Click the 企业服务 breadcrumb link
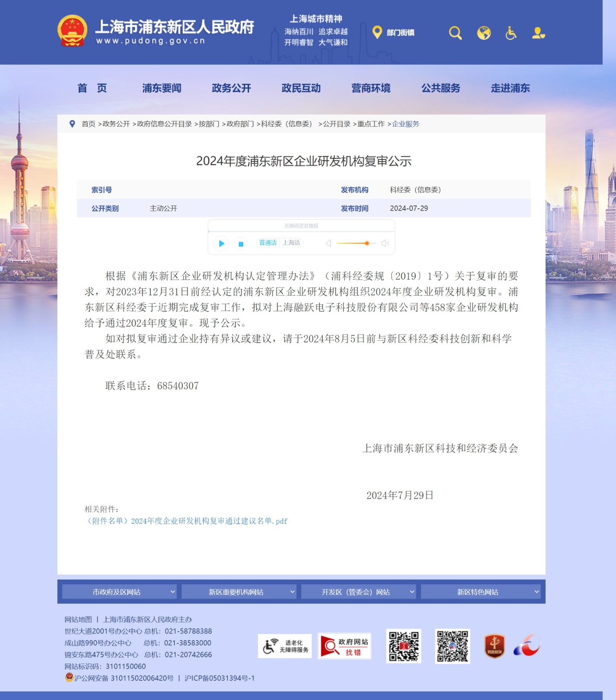The width and height of the screenshot is (616, 700). click(405, 124)
